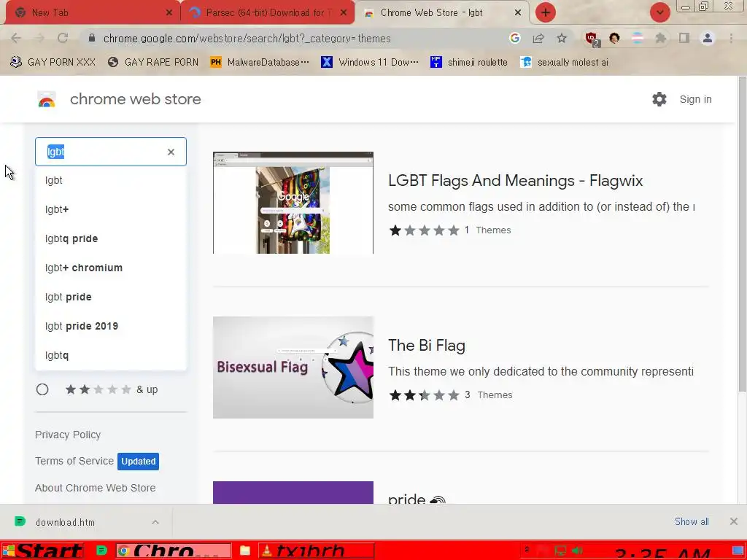Click the chrome web store rainbow logo
The width and height of the screenshot is (747, 560).
(47, 99)
